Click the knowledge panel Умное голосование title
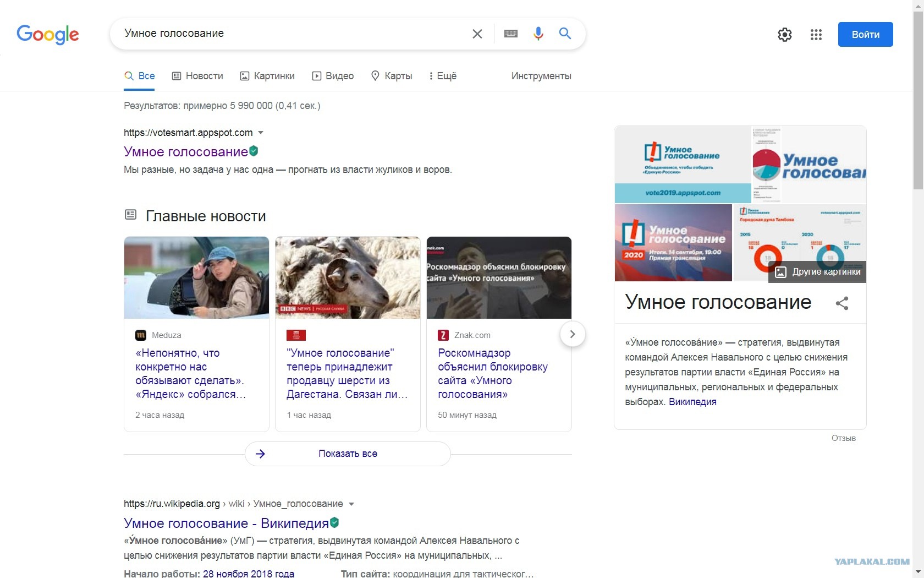The width and height of the screenshot is (924, 578). [718, 302]
